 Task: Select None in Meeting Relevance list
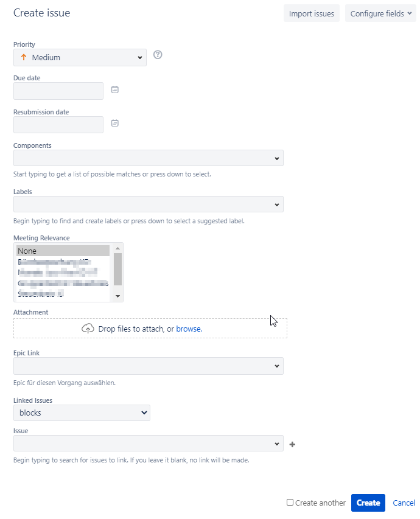(63, 251)
